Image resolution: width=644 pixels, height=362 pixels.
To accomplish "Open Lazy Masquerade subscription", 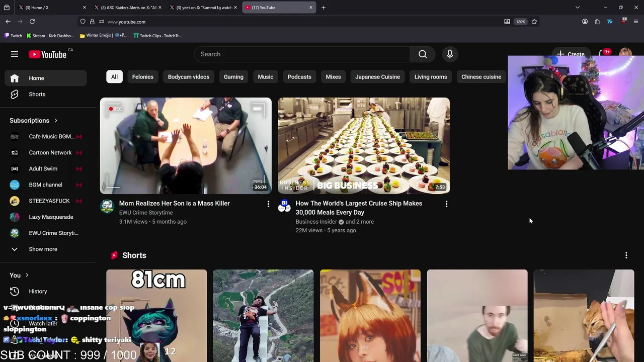I will click(x=46, y=217).
